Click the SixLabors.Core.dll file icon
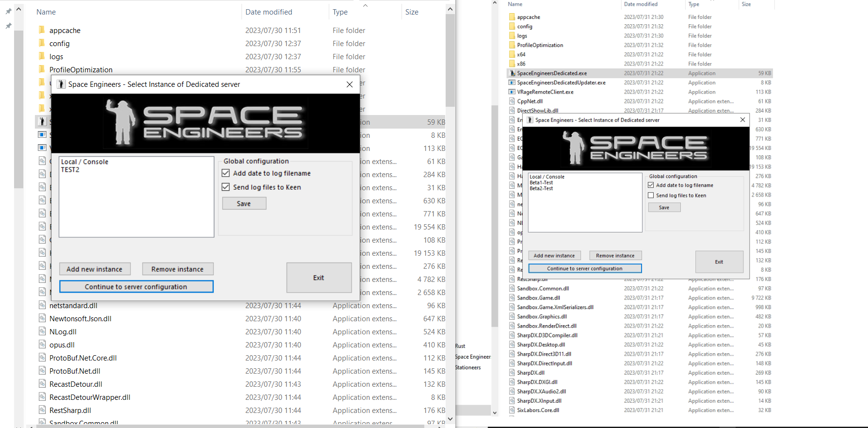Screen dimensions: 868x428 (512, 410)
